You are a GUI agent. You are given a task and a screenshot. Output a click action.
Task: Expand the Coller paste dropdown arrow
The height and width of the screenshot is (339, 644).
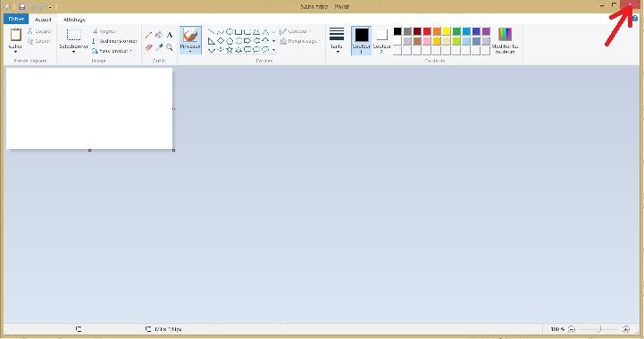pos(15,52)
